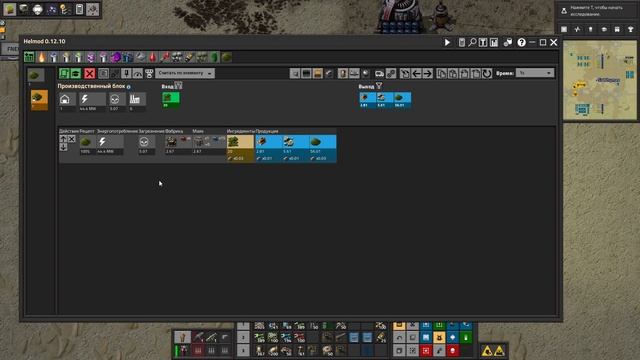
Task: Click the Выход output filter funnel icon
Action: pyautogui.click(x=379, y=86)
